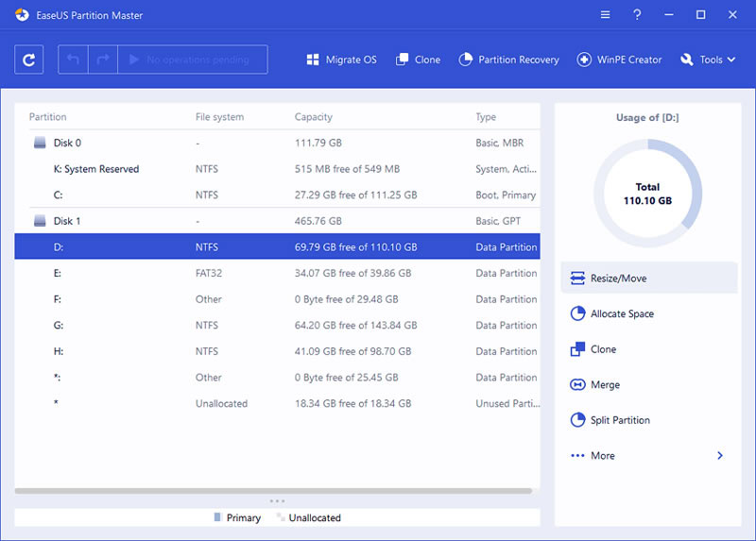
Task: Select the highlighted D: partition
Action: pos(277,246)
